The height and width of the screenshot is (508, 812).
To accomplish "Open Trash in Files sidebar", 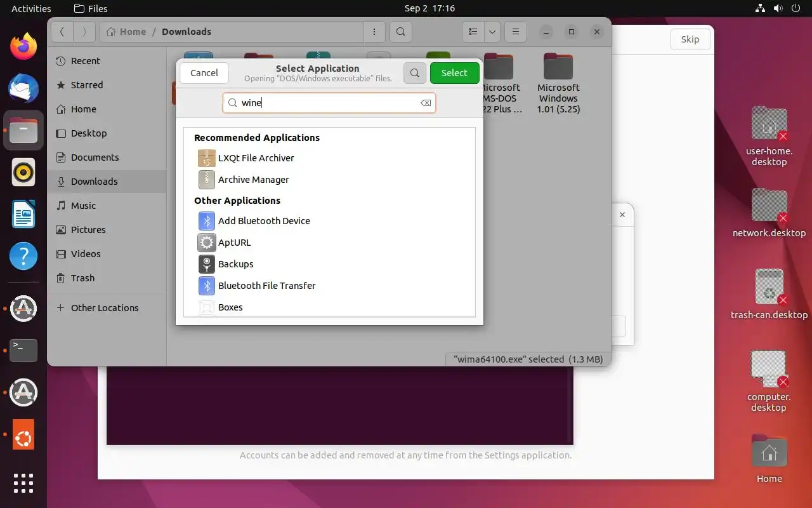I will point(107,278).
